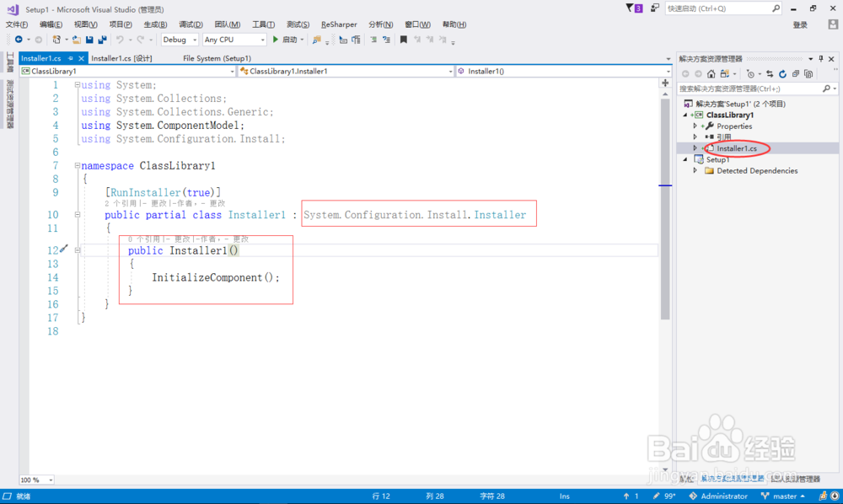Click the Send Feedback icon in title bar
This screenshot has width=843, height=504.
654,8
